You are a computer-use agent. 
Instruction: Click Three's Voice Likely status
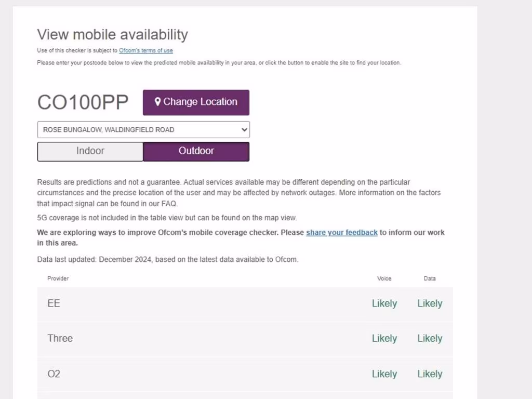384,338
